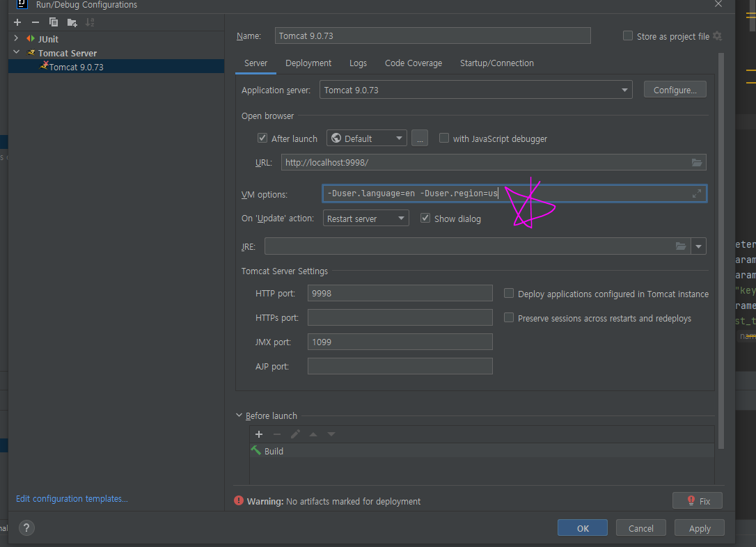Open help with question mark button
The width and height of the screenshot is (756, 547).
point(26,528)
